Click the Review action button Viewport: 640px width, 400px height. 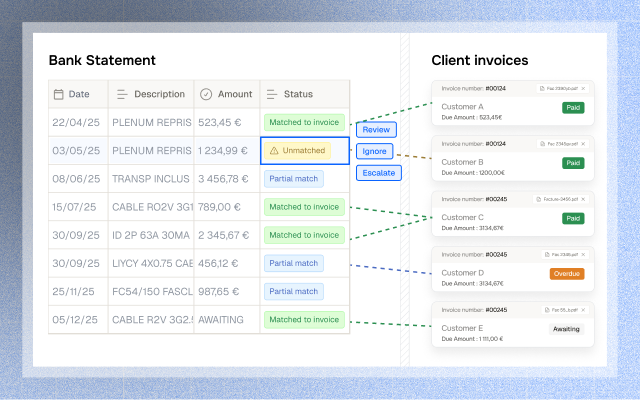(x=376, y=130)
